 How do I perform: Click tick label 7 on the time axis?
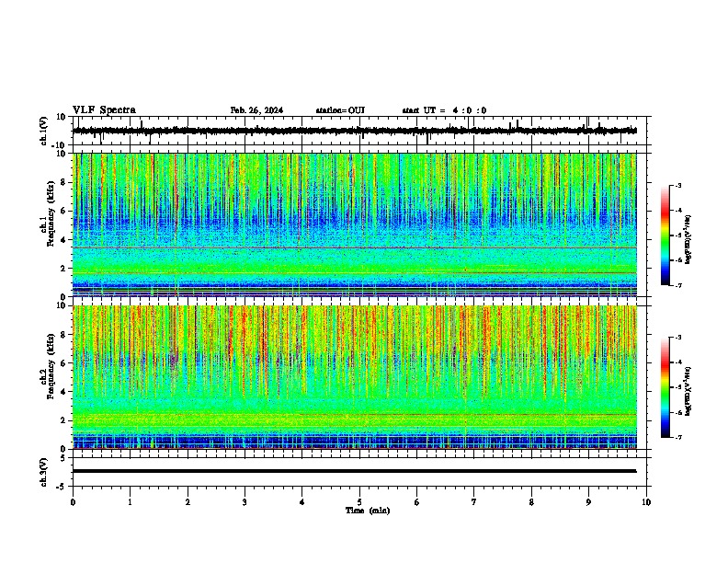474,502
